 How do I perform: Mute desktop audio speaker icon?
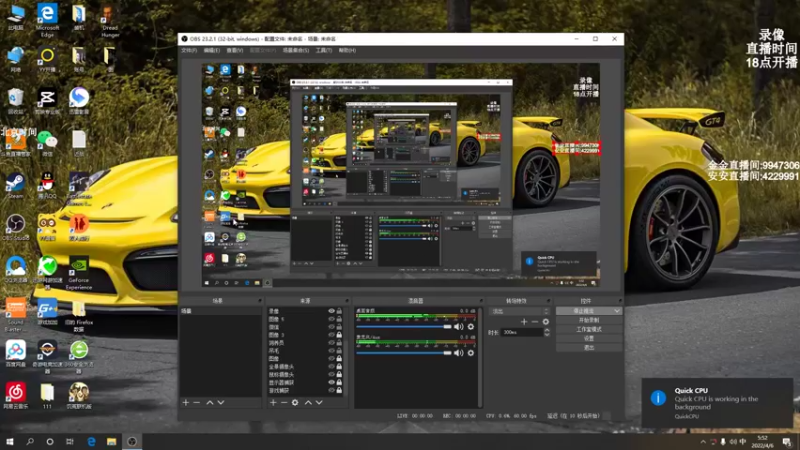(x=459, y=326)
